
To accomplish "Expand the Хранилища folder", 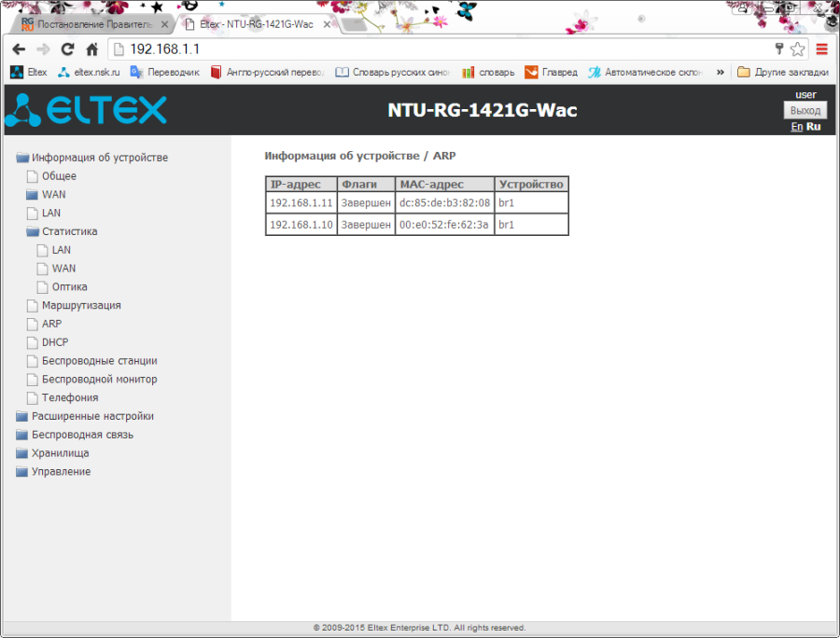I will coord(52,452).
